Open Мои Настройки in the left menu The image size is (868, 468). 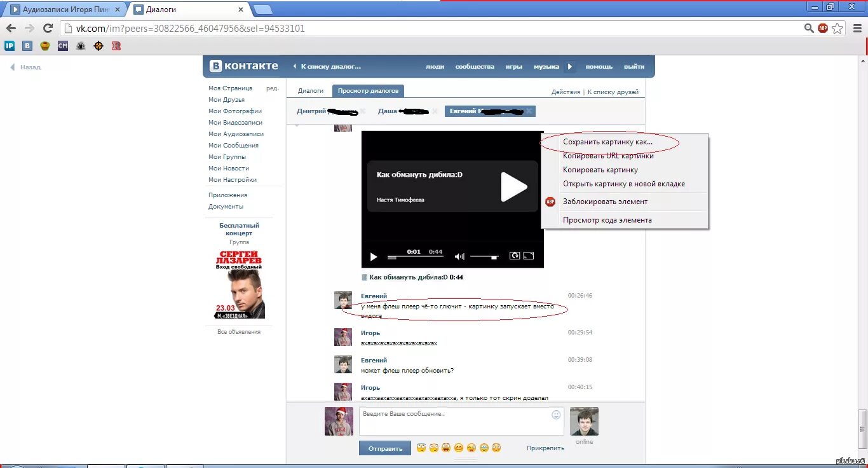click(233, 180)
